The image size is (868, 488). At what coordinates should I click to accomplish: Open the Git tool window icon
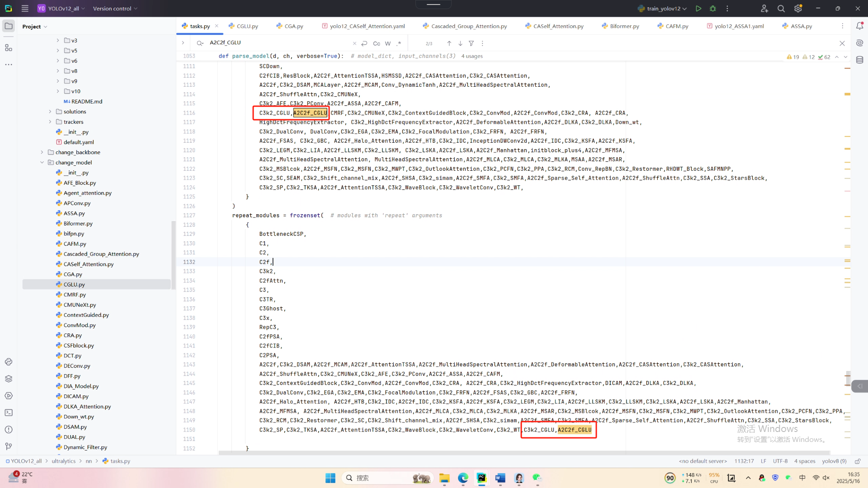[x=9, y=446]
